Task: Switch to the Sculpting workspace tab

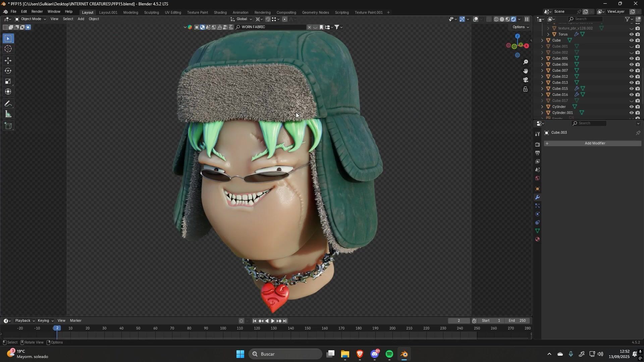Action: (x=151, y=12)
